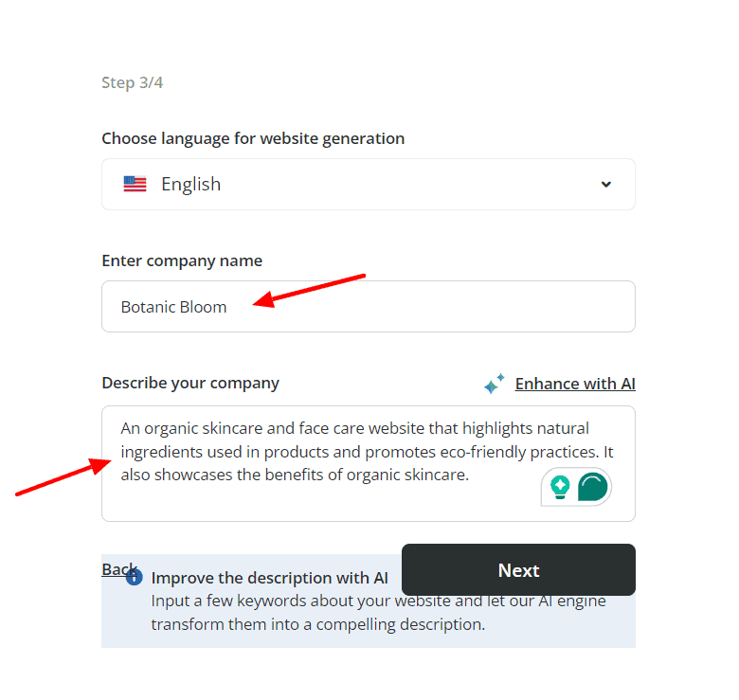The height and width of the screenshot is (700, 739).
Task: Go Back to the previous step
Action: (119, 568)
